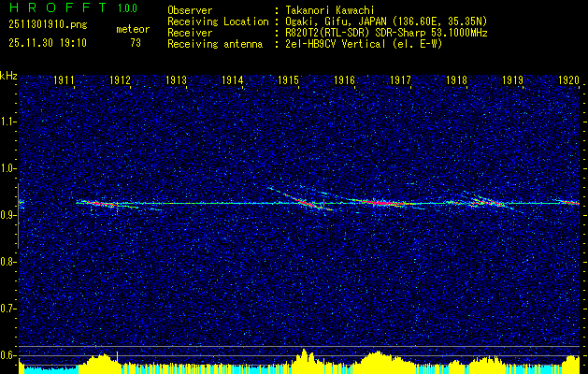Click the kHz axis unit label

[8, 76]
